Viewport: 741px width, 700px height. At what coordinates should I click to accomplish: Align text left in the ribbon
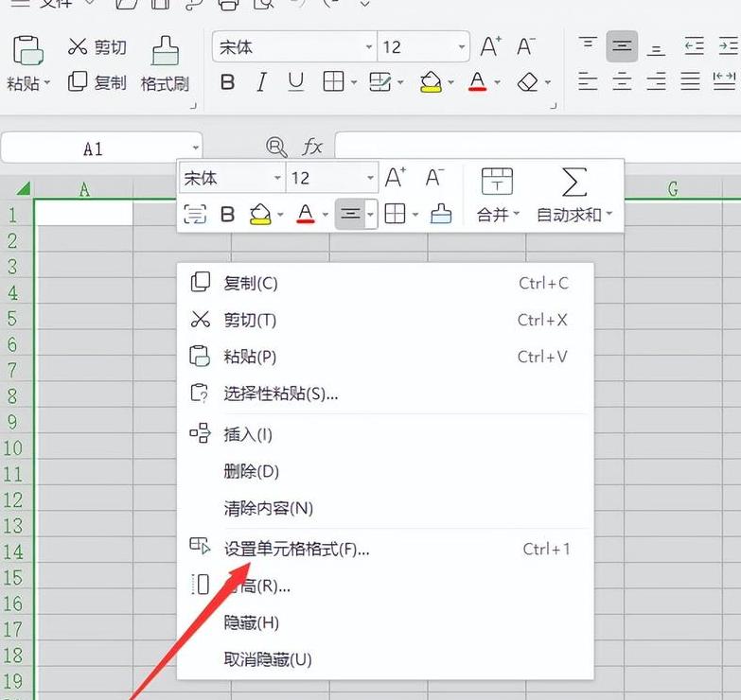coord(588,81)
